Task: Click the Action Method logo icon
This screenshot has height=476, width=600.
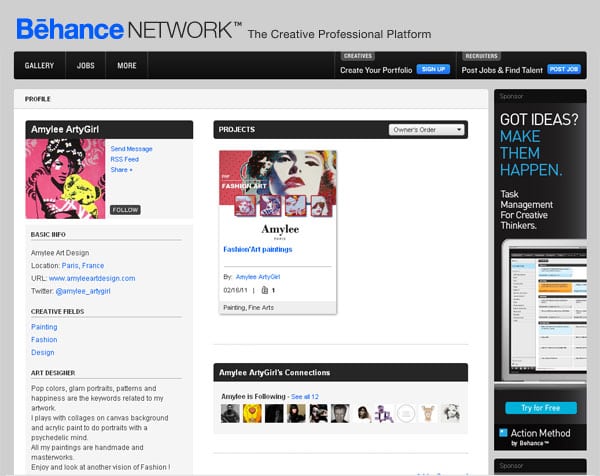Action: pos(503,433)
